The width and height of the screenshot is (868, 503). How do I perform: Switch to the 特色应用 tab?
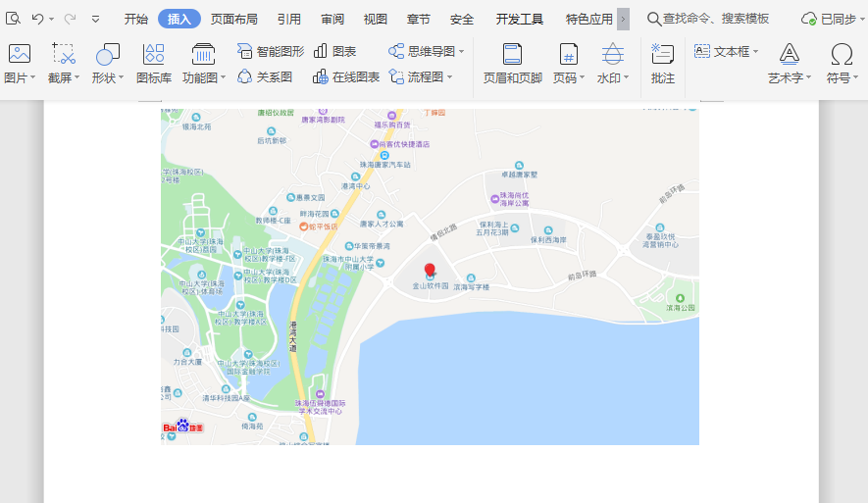[x=589, y=20]
